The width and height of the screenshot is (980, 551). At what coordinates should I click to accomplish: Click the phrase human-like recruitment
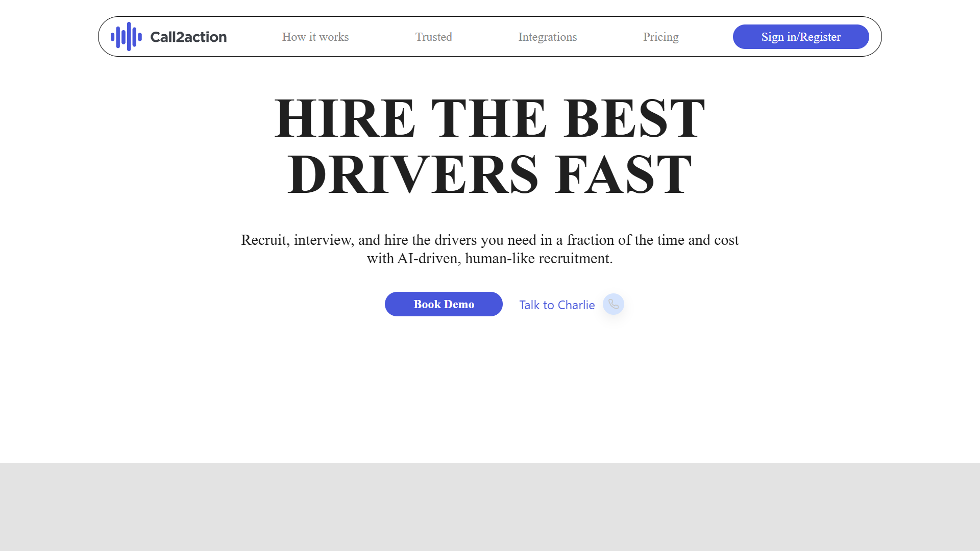tap(538, 258)
